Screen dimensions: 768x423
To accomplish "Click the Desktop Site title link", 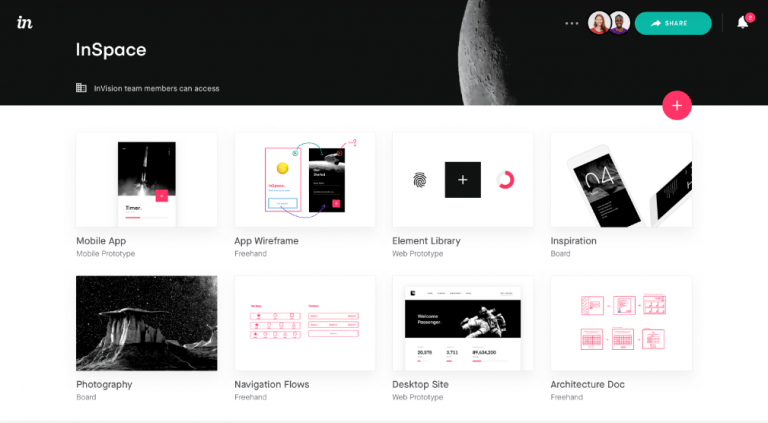I will [420, 384].
